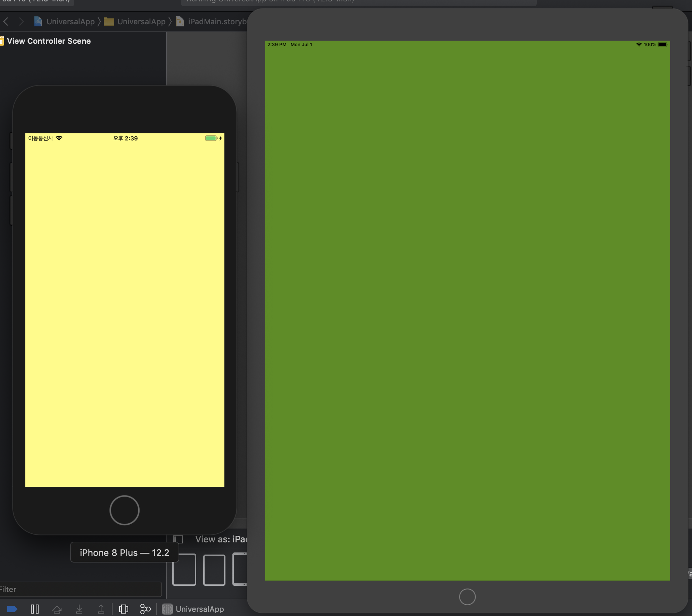692x616 pixels.
Task: Select first iPad device thumbnail
Action: click(x=184, y=569)
